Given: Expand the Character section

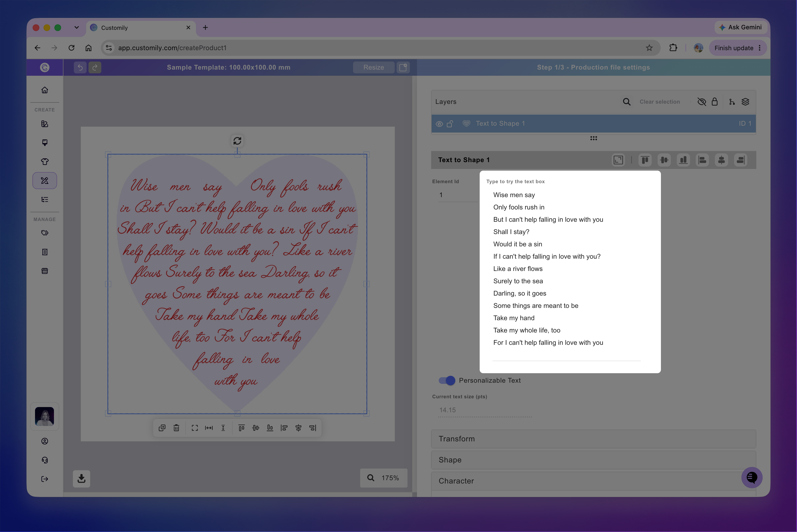Looking at the screenshot, I should click(x=593, y=481).
